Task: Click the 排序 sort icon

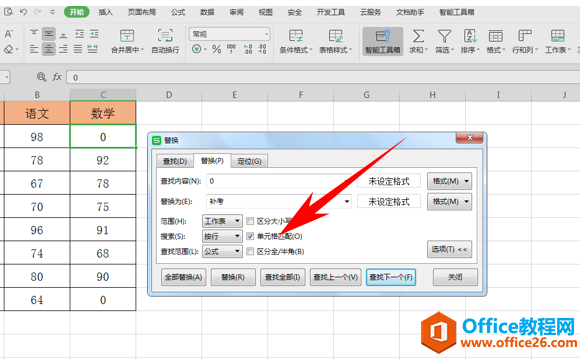Action: (x=470, y=36)
